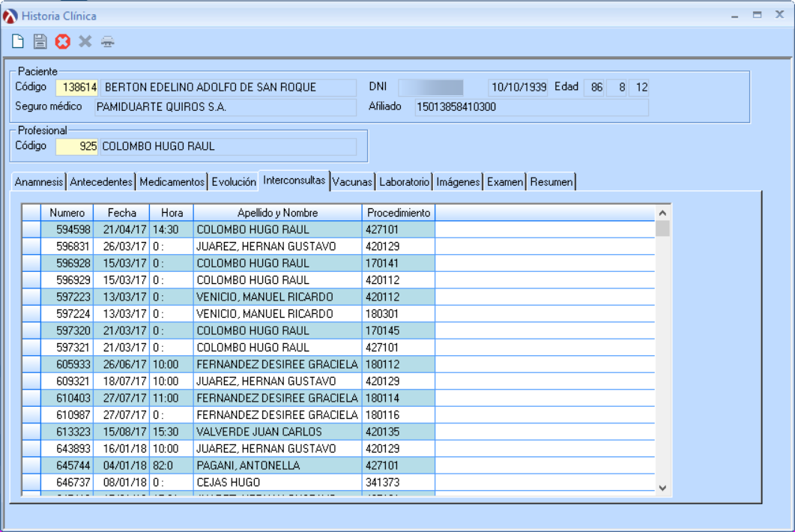795x532 pixels.
Task: Click the professional Código field 925
Action: [x=76, y=147]
